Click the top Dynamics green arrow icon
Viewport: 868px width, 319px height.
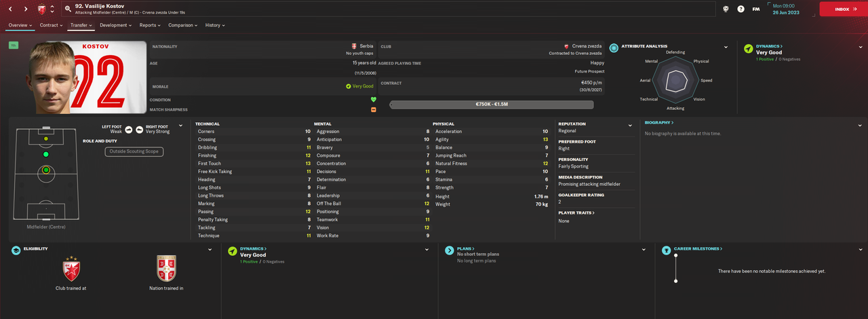[749, 48]
